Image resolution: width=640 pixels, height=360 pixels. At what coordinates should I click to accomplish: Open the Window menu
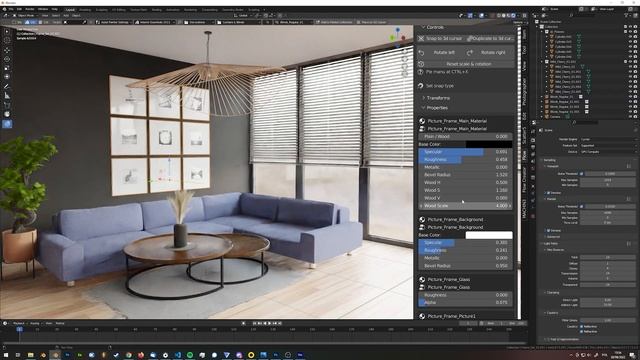pos(43,9)
